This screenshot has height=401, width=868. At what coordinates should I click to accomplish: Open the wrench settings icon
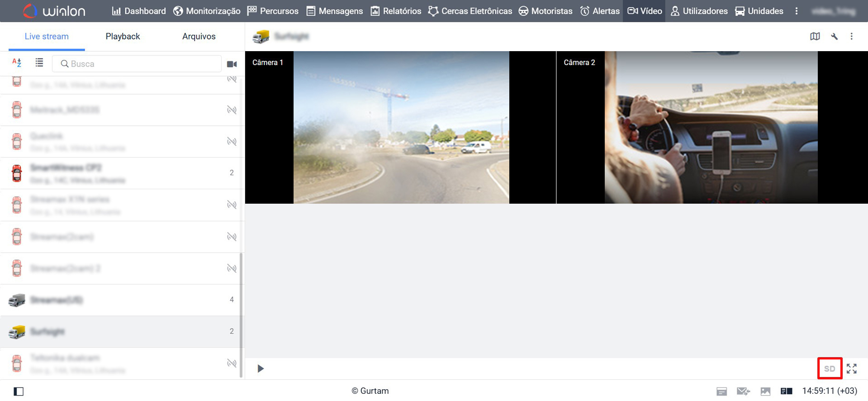834,37
